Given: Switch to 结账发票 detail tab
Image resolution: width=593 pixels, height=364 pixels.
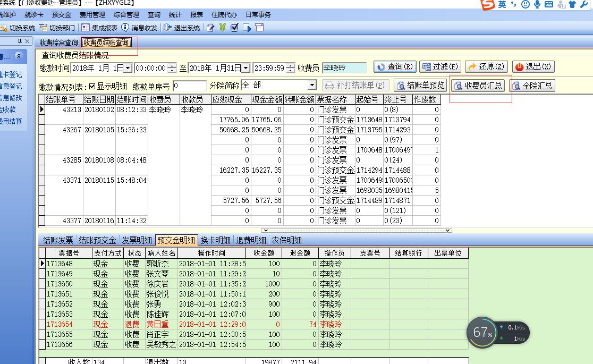Looking at the screenshot, I should click(58, 240).
